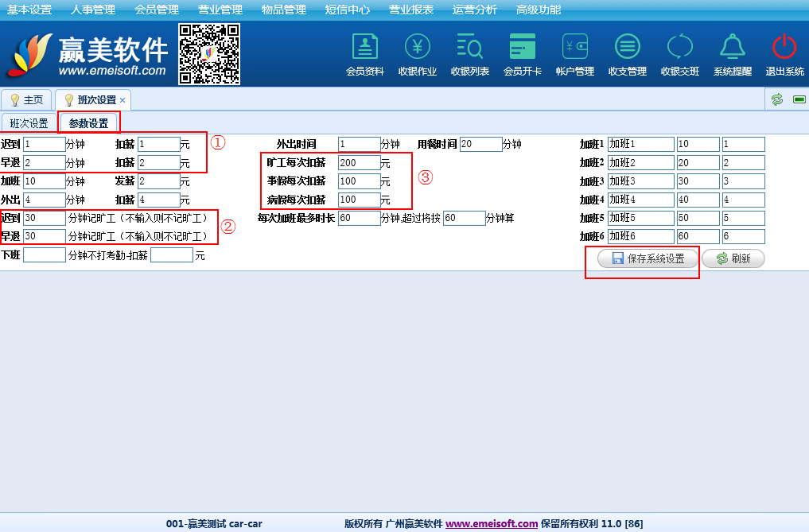Viewport: 809px width, 532px height.
Task: Click the 保存系统设置 button
Action: [x=648, y=258]
